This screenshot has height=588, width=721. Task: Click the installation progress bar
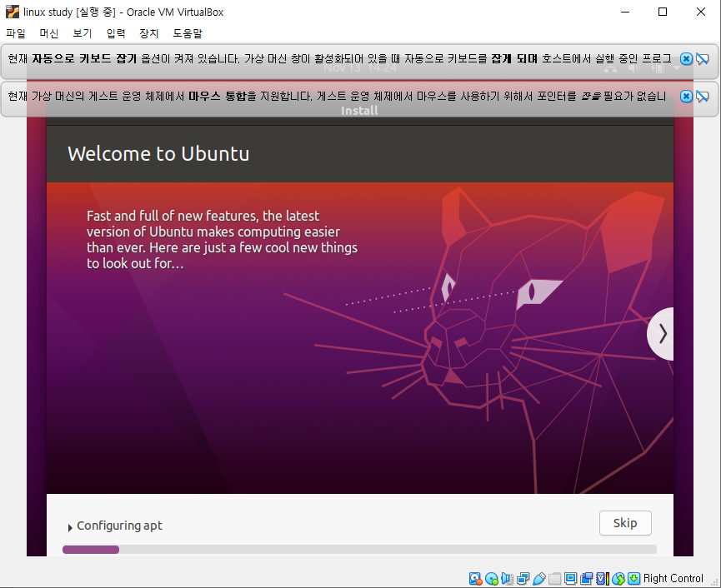359,550
